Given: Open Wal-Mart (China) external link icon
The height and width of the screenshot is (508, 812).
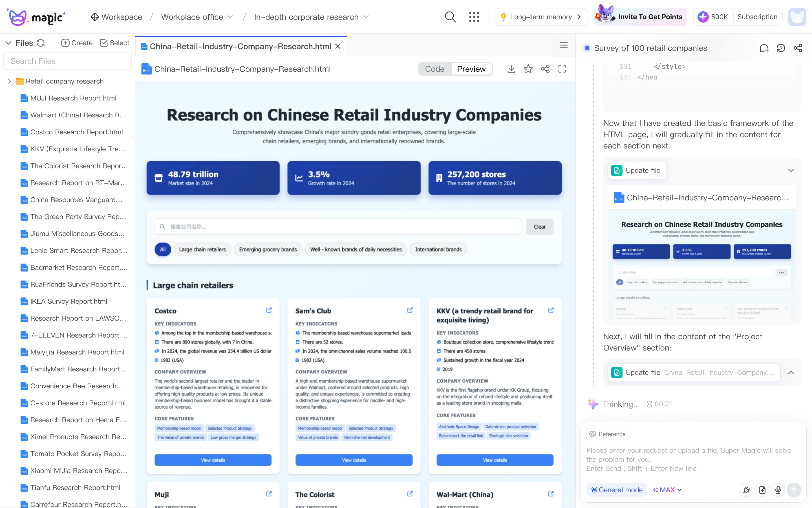Looking at the screenshot, I should tap(551, 494).
